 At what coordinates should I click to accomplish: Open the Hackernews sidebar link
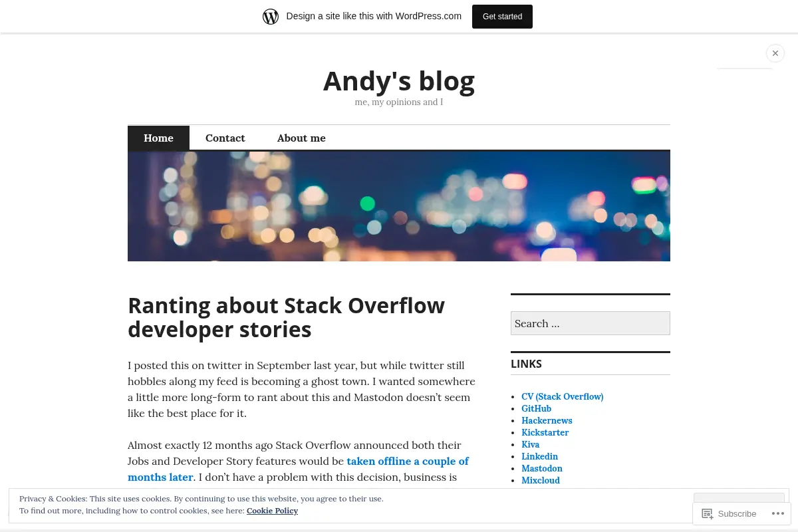tap(547, 420)
